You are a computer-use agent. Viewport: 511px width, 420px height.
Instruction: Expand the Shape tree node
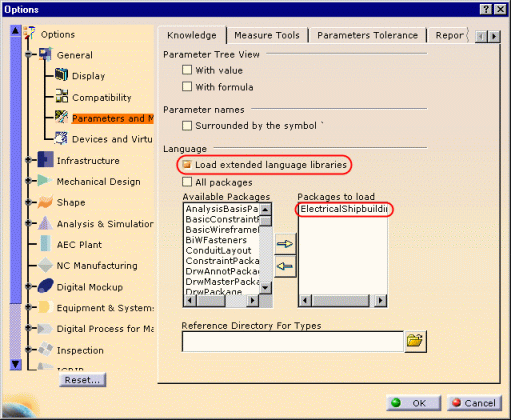[x=29, y=202]
